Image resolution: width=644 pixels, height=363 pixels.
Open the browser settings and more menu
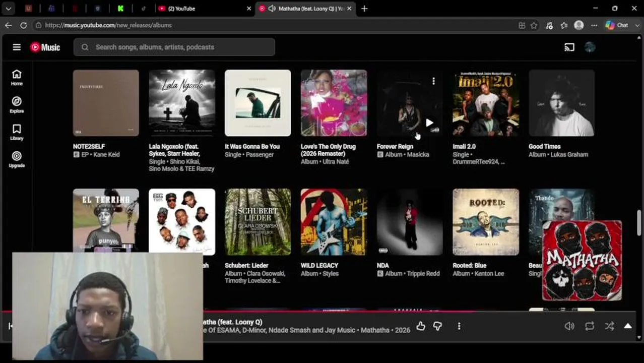(x=594, y=25)
